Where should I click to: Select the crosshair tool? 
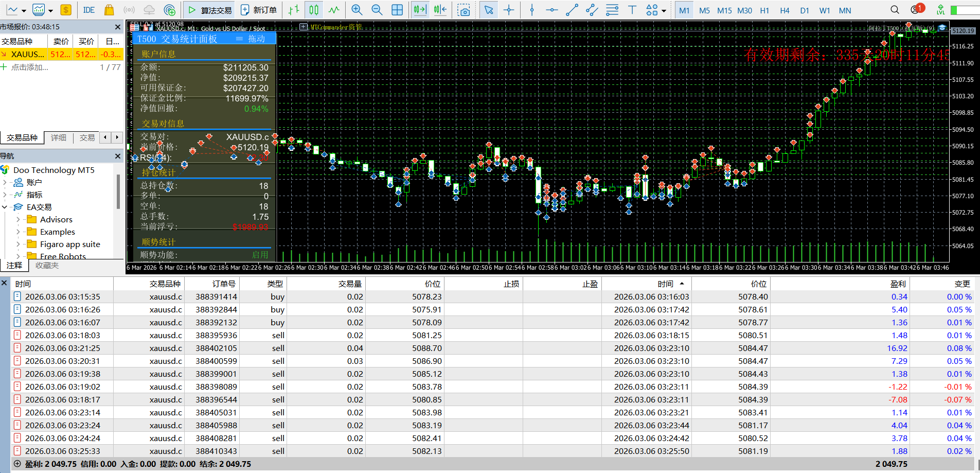509,10
